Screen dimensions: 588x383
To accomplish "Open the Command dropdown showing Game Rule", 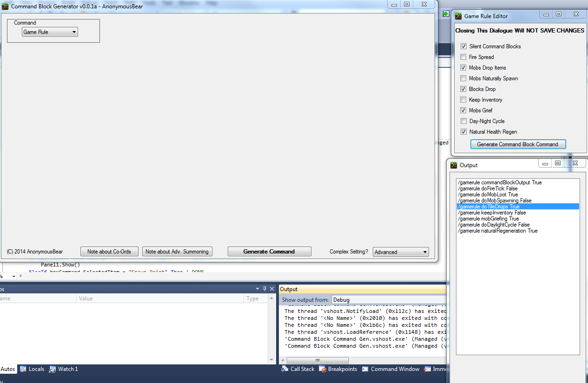I will coord(50,32).
